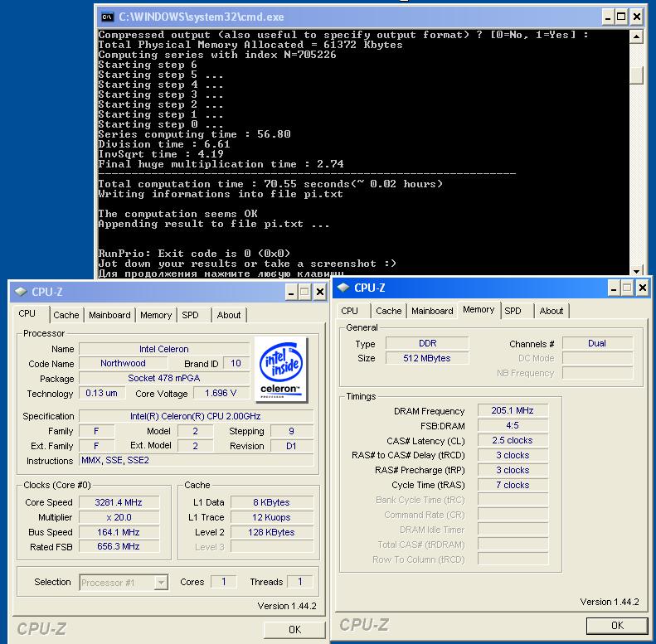Image resolution: width=656 pixels, height=644 pixels.
Task: Click the x 20.0 multiplier value
Action: (x=119, y=517)
